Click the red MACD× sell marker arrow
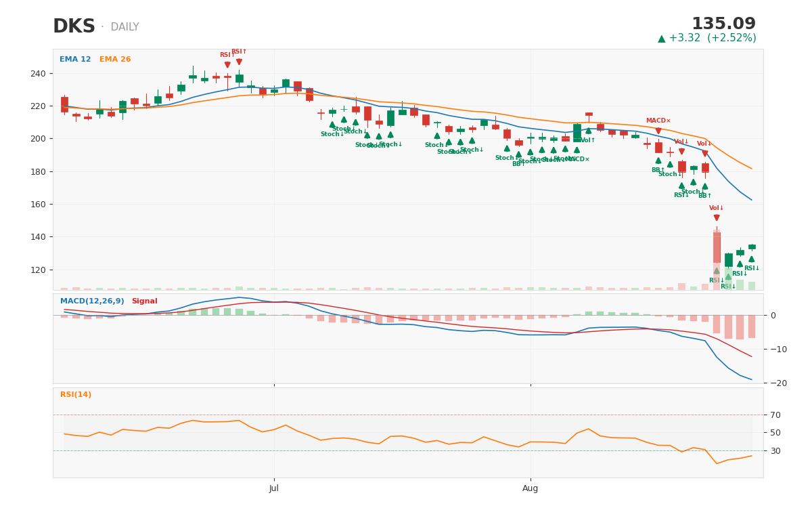This screenshot has width=812, height=508. (658, 131)
